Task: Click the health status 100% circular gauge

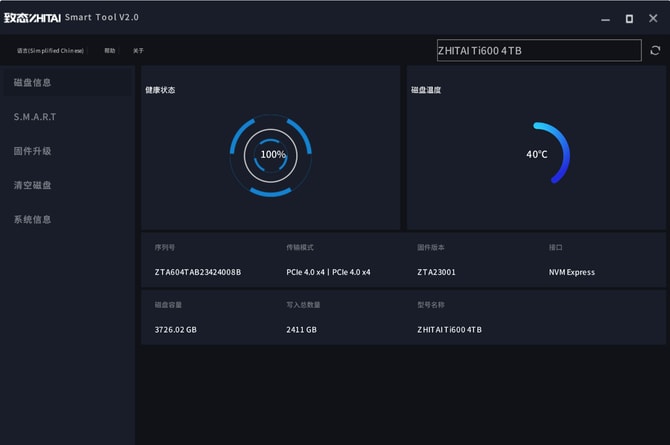Action: pos(271,155)
